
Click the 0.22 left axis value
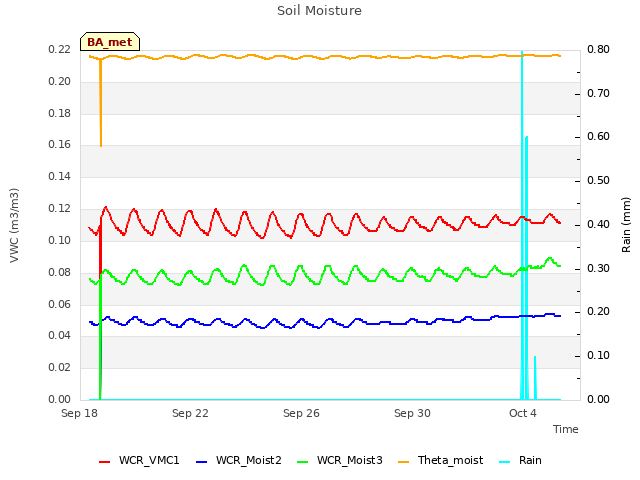point(60,50)
